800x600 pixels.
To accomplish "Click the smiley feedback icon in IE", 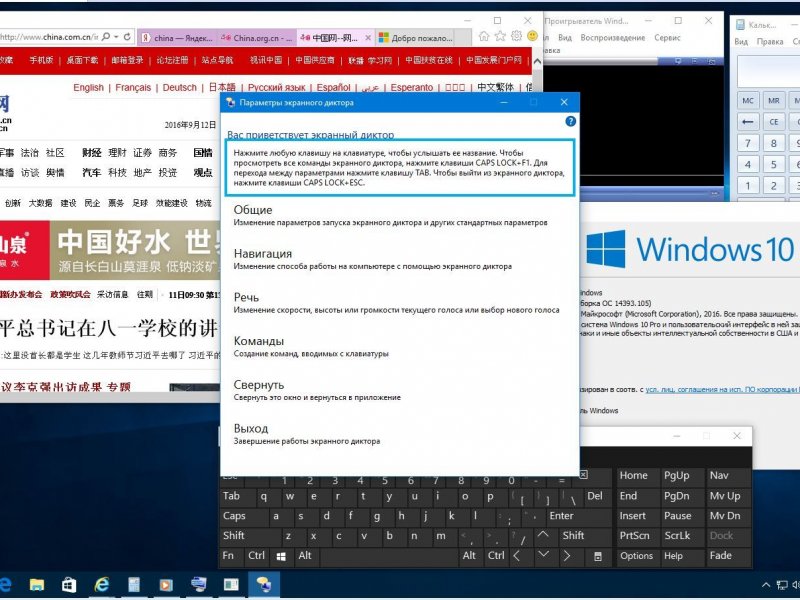I will [x=532, y=36].
